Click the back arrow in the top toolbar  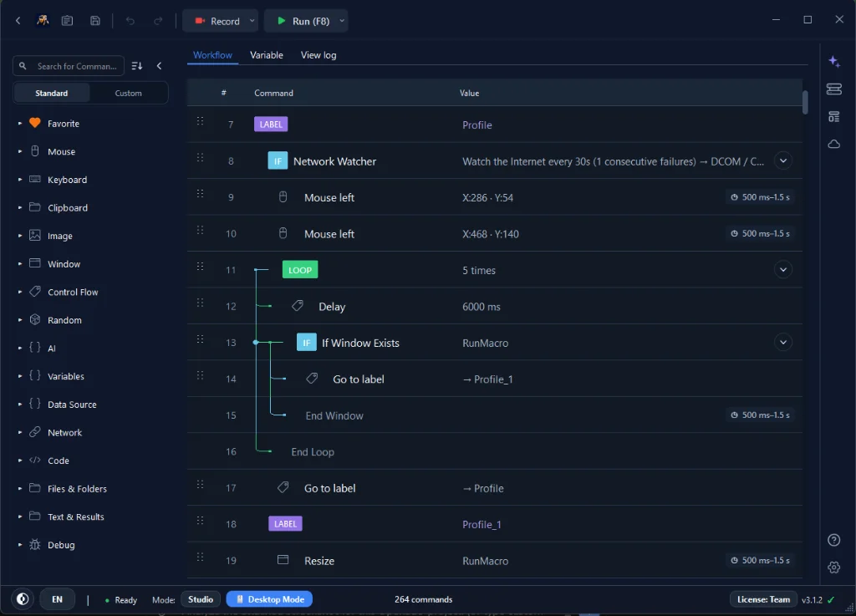pos(18,21)
